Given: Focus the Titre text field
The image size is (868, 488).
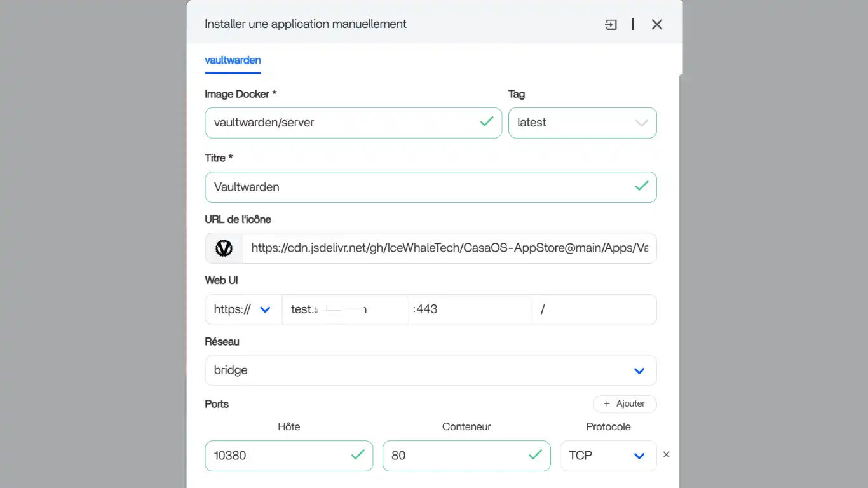Looking at the screenshot, I should pyautogui.click(x=419, y=187).
